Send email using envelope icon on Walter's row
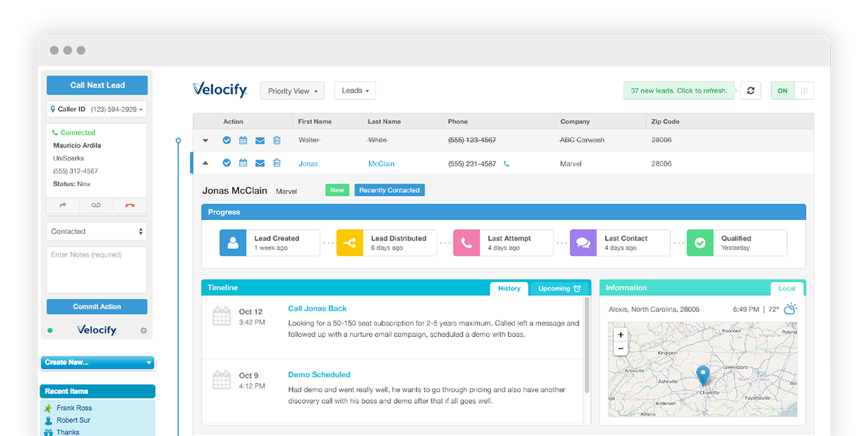The height and width of the screenshot is (436, 868). [260, 140]
